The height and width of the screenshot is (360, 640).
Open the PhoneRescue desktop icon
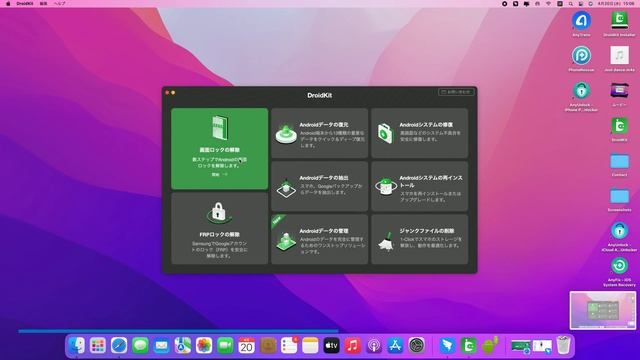pos(581,59)
